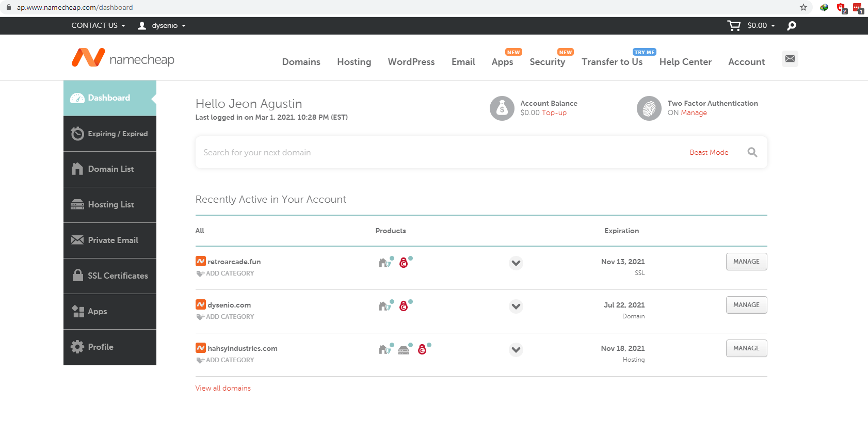
Task: Open the Security menu
Action: 547,62
